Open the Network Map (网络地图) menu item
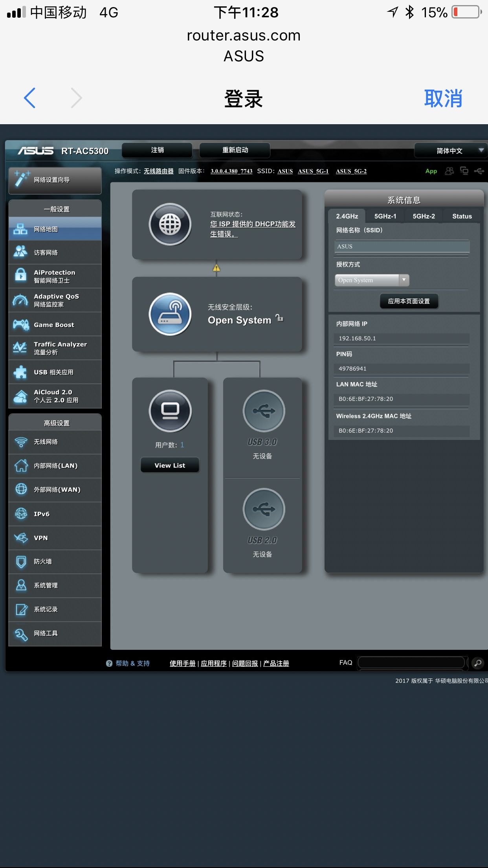 pos(55,229)
